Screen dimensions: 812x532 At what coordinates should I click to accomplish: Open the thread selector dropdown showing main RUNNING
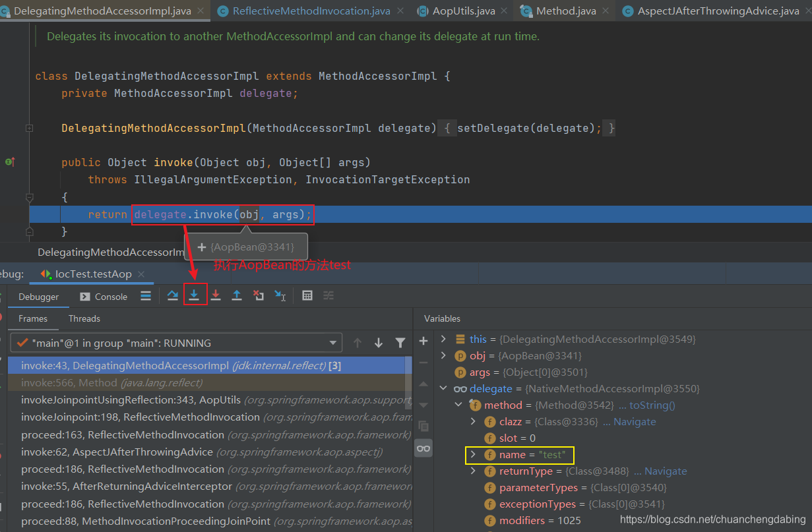tap(176, 343)
